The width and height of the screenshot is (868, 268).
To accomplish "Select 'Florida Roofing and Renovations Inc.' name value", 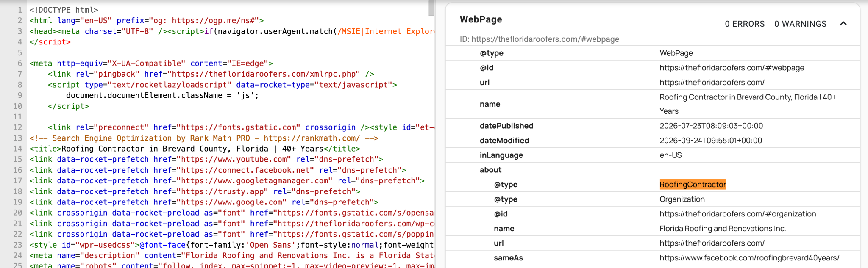I will tap(723, 229).
